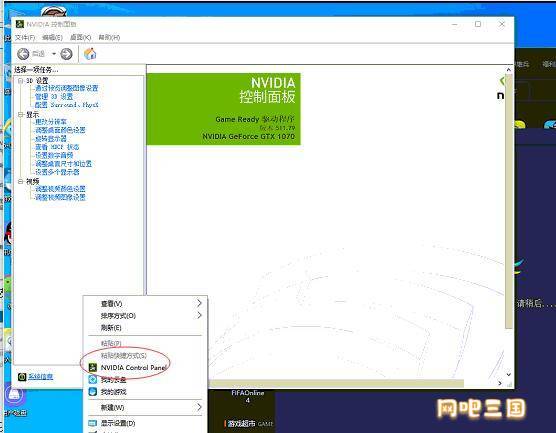Open 更改分辨率 task
The width and height of the screenshot is (556, 433).
click(x=51, y=122)
